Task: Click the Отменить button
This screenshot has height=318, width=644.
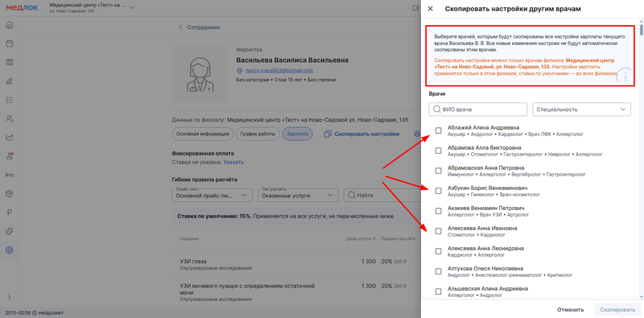Action: 571,310
